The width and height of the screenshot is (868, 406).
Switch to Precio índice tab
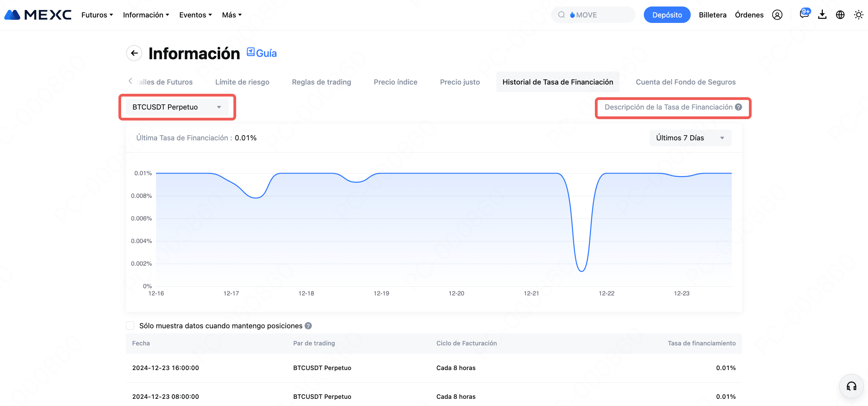395,82
